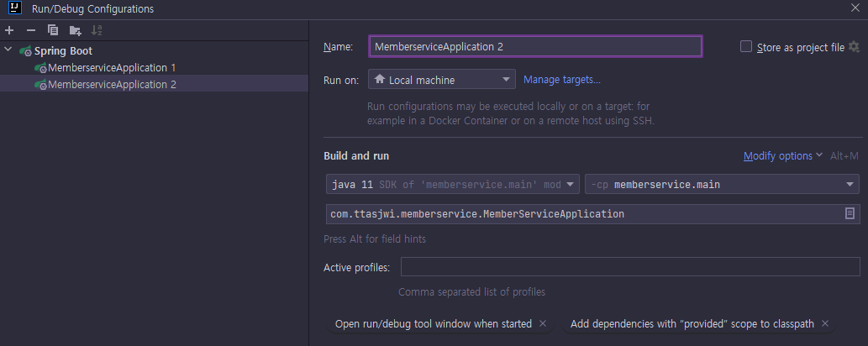Copy the selected configuration
Screen dimensions: 868x346
tap(53, 30)
